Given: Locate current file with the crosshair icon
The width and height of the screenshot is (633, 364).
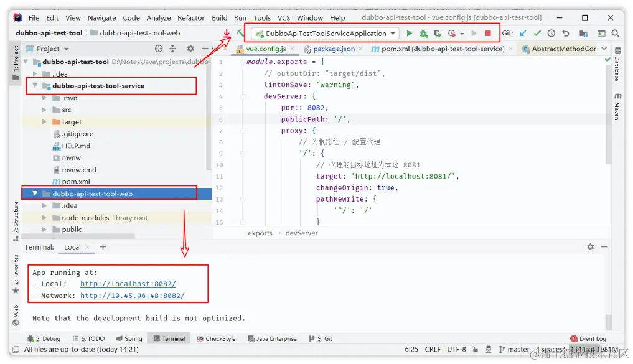Looking at the screenshot, I should coord(159,49).
